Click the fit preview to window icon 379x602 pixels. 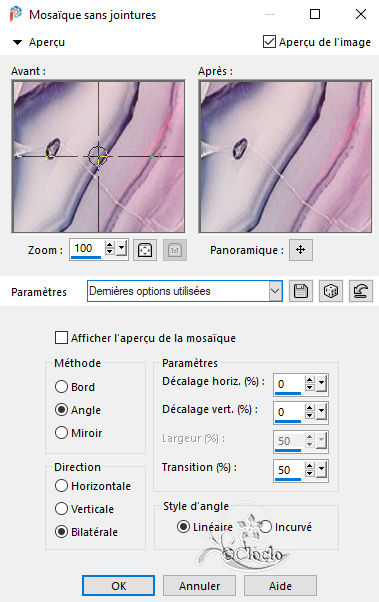click(145, 250)
